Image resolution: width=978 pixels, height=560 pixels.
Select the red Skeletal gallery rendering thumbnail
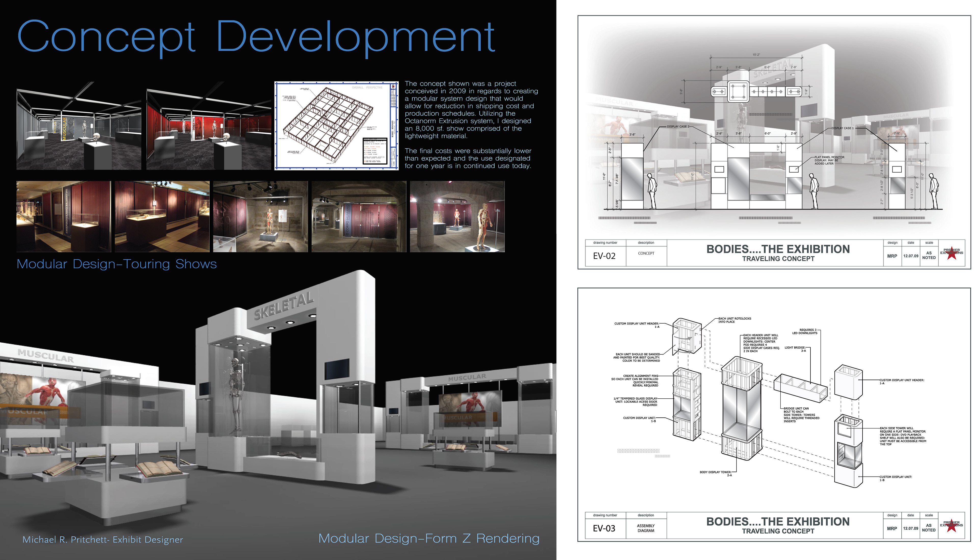tap(209, 126)
